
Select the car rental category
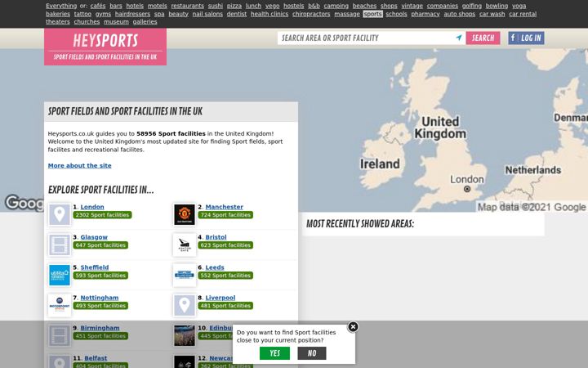[x=523, y=14]
